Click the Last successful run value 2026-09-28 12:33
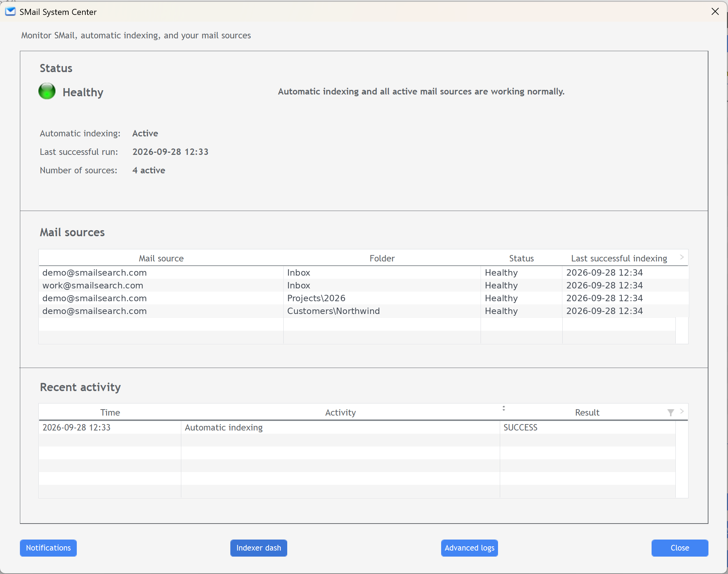 pyautogui.click(x=170, y=152)
